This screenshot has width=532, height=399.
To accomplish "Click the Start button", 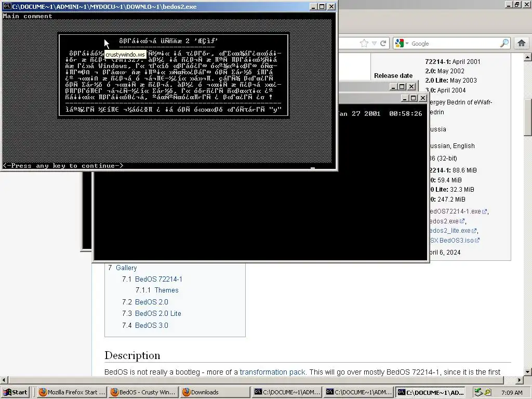I will 16,392.
